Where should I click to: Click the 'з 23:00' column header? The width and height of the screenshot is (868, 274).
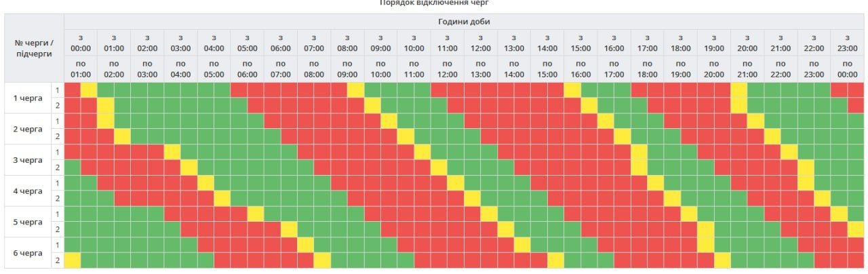tap(847, 43)
